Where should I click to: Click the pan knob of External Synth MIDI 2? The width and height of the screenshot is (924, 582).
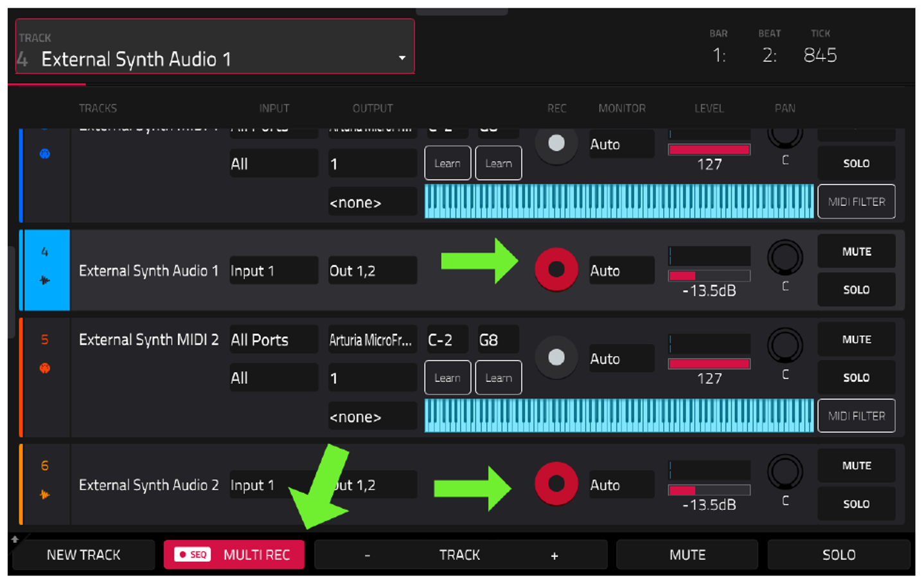tap(785, 345)
